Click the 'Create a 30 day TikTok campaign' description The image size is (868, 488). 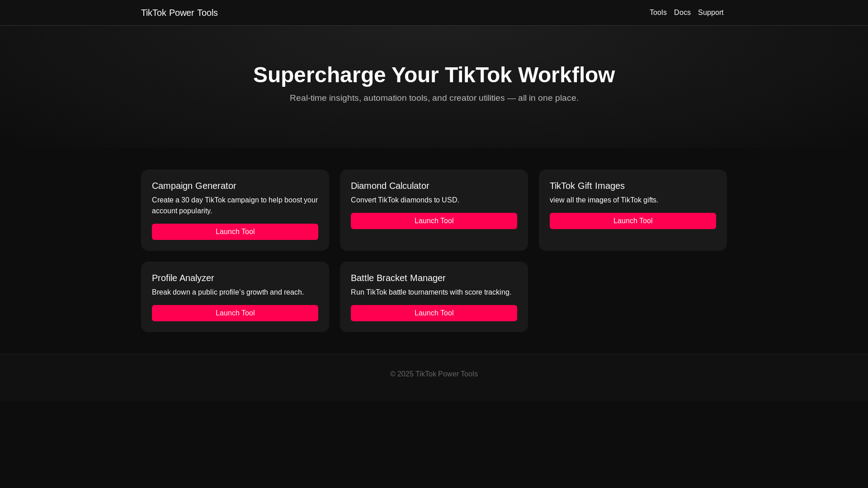pyautogui.click(x=235, y=206)
